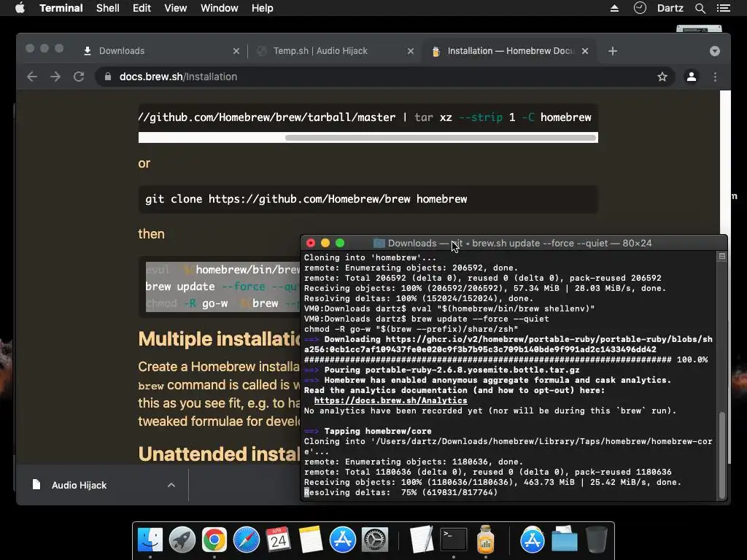The height and width of the screenshot is (560, 747).
Task: Open App Store from the Dock
Action: point(343,540)
